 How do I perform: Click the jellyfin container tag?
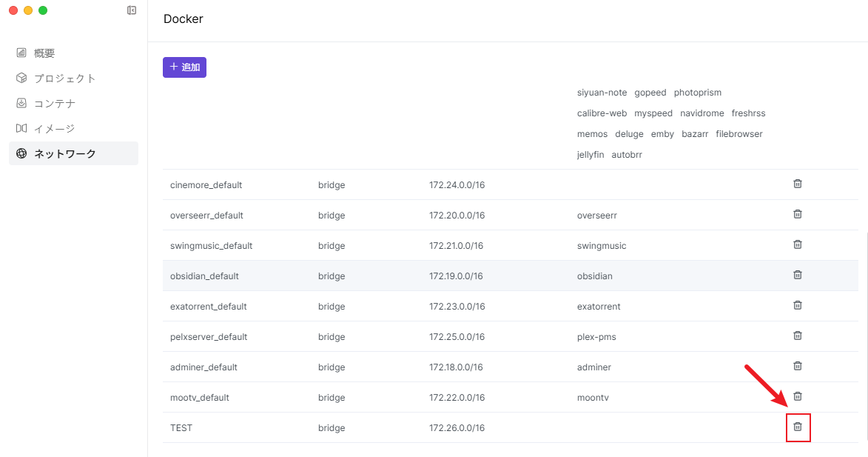tap(591, 155)
